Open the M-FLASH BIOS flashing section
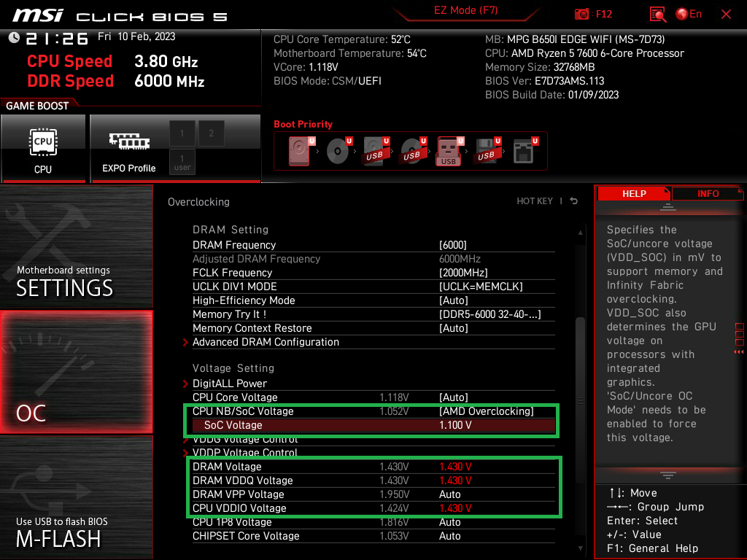 [x=76, y=497]
